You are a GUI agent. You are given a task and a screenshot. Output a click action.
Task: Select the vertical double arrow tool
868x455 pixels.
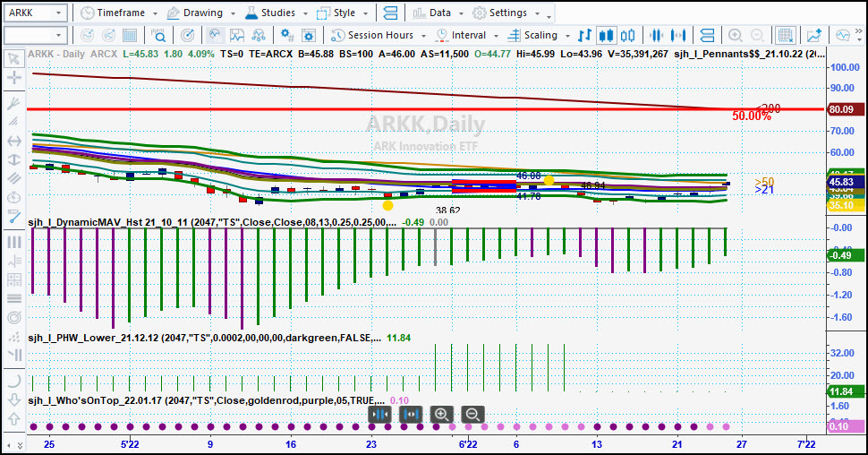13,159
